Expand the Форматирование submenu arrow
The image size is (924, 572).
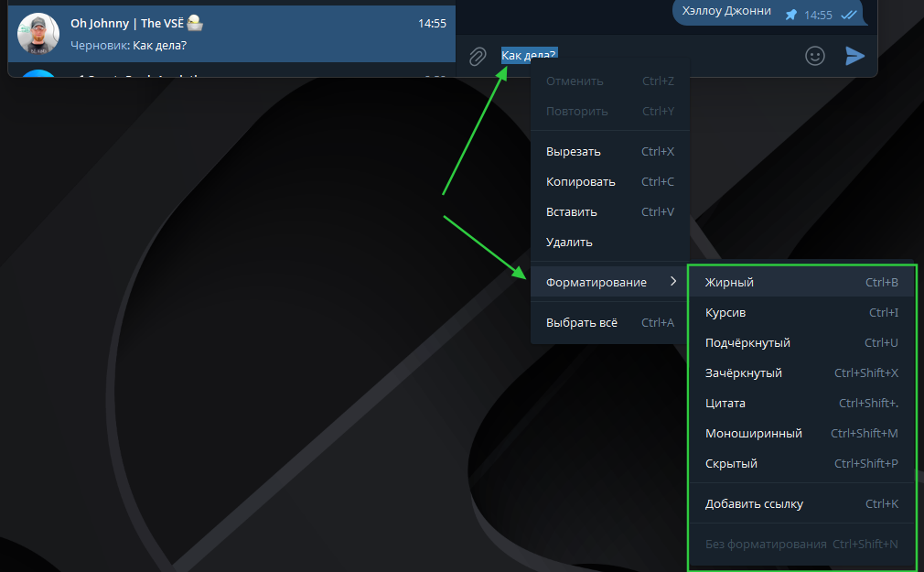673,282
